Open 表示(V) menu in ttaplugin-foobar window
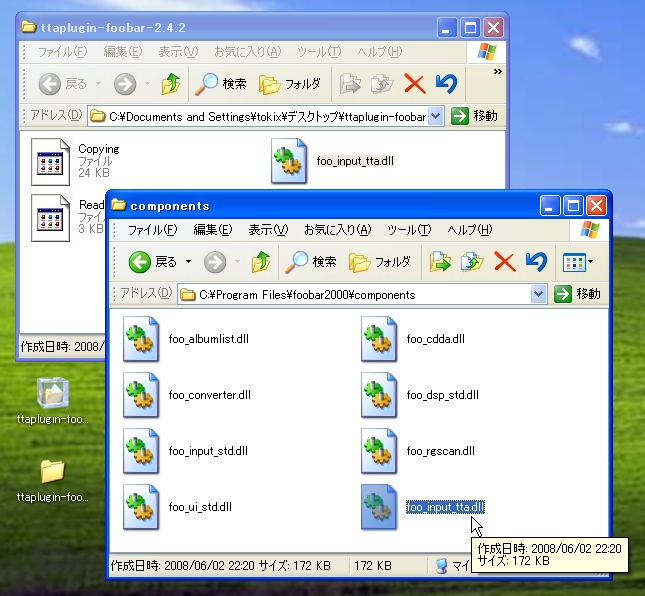645x596 pixels. point(178,52)
